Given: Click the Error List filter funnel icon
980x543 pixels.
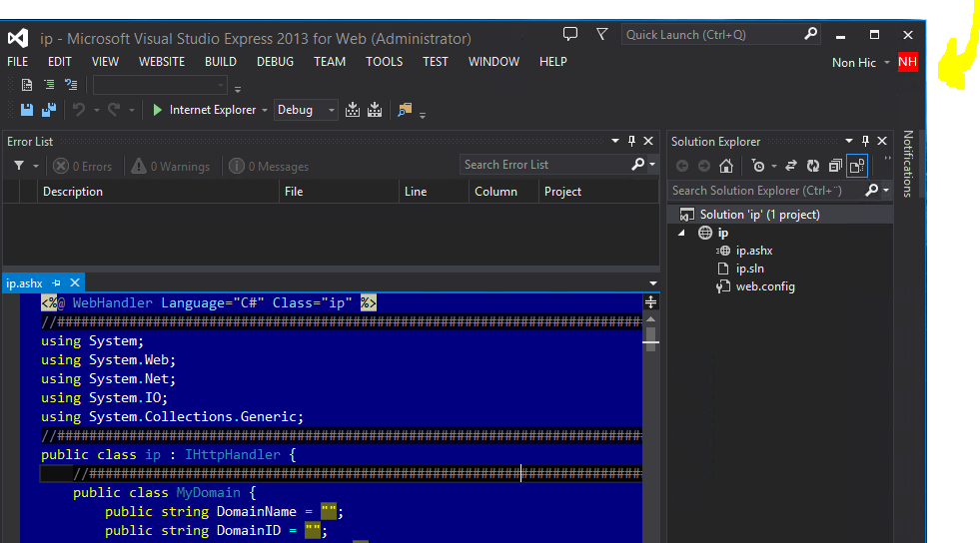Looking at the screenshot, I should (x=19, y=166).
